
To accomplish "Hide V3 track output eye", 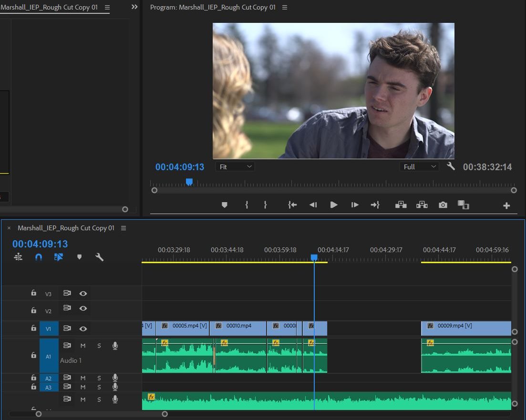I will pos(83,294).
